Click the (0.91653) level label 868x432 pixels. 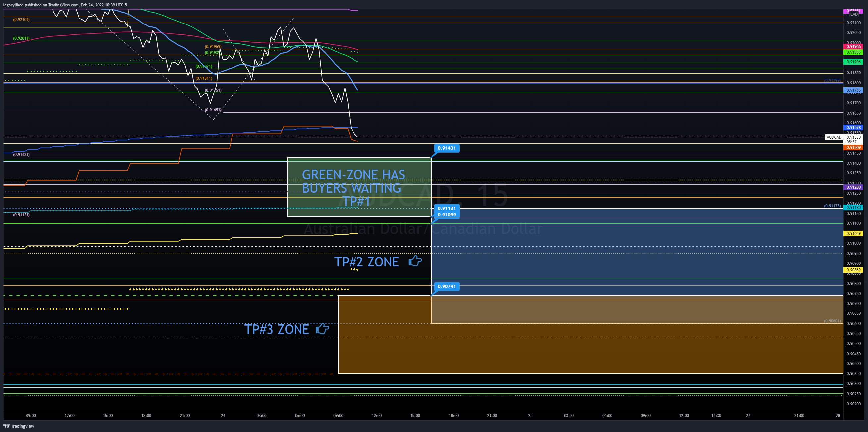click(x=213, y=110)
